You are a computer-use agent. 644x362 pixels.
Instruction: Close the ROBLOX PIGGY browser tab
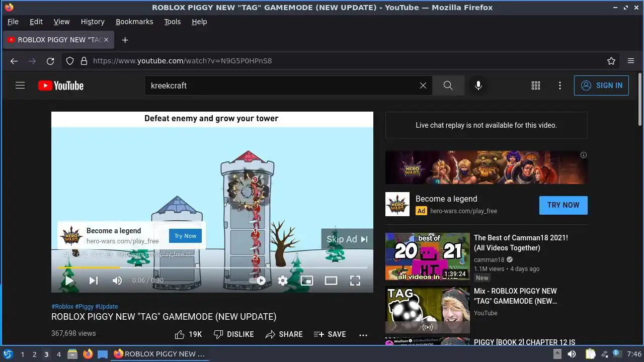(x=106, y=40)
